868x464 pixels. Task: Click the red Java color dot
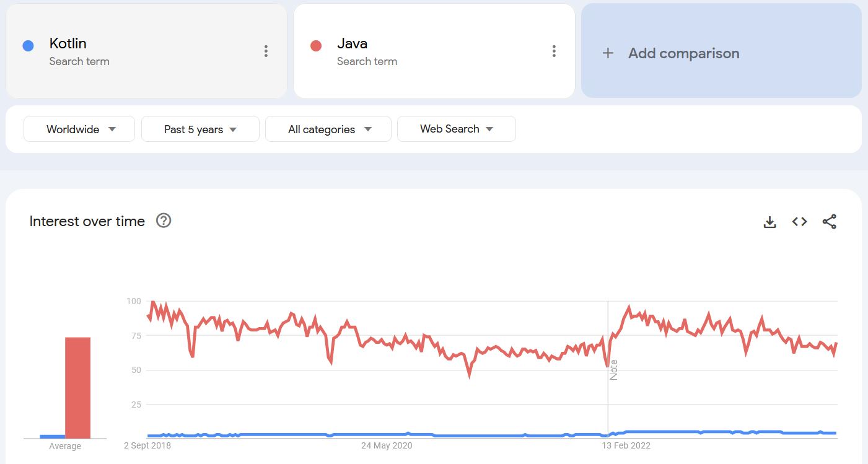point(316,46)
